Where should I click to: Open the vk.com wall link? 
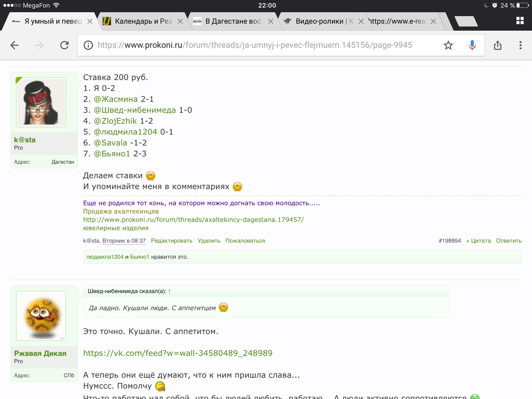pyautogui.click(x=178, y=353)
